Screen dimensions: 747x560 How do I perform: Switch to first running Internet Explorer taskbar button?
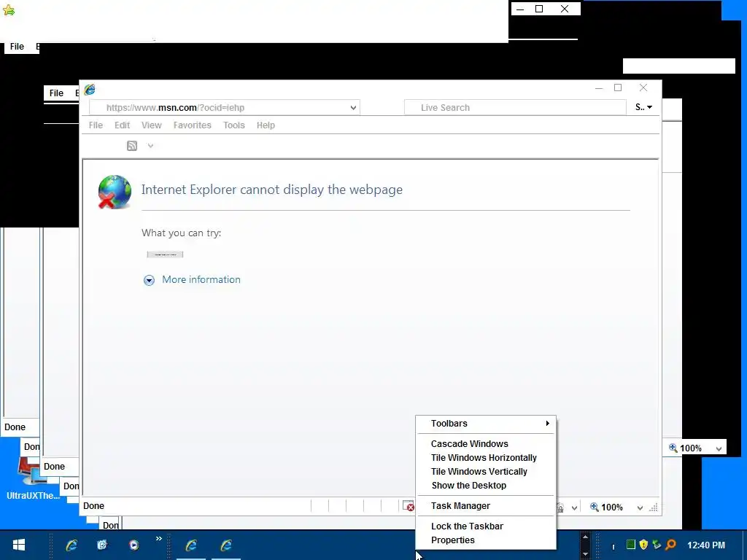click(191, 545)
